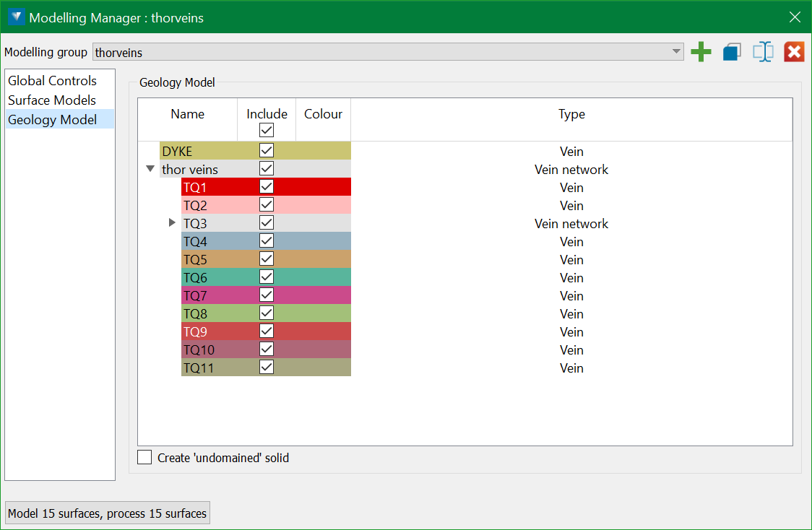Viewport: 812px width, 530px height.
Task: Open the Modelling group dropdown
Action: (x=676, y=52)
